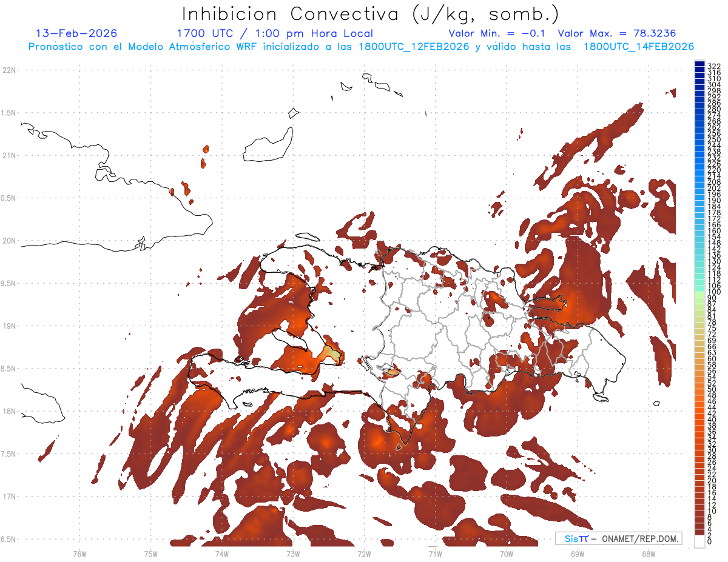Click the white swatch at the color scale bottom

click(699, 541)
